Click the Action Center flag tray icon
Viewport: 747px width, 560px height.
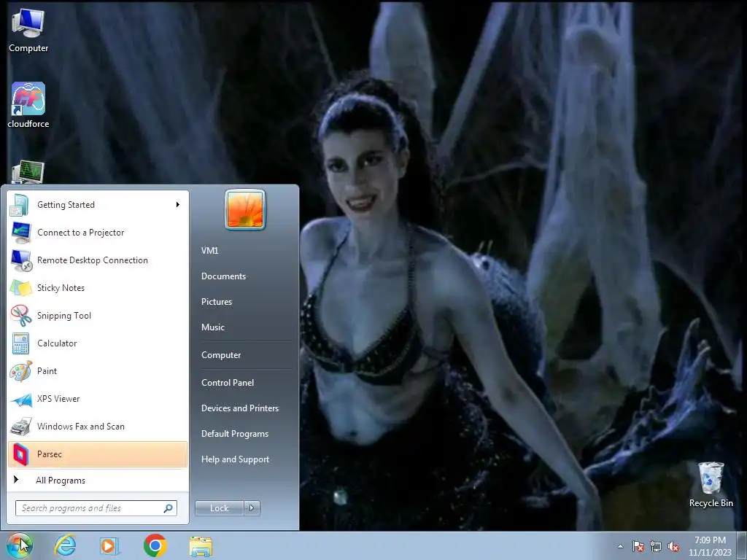point(638,547)
